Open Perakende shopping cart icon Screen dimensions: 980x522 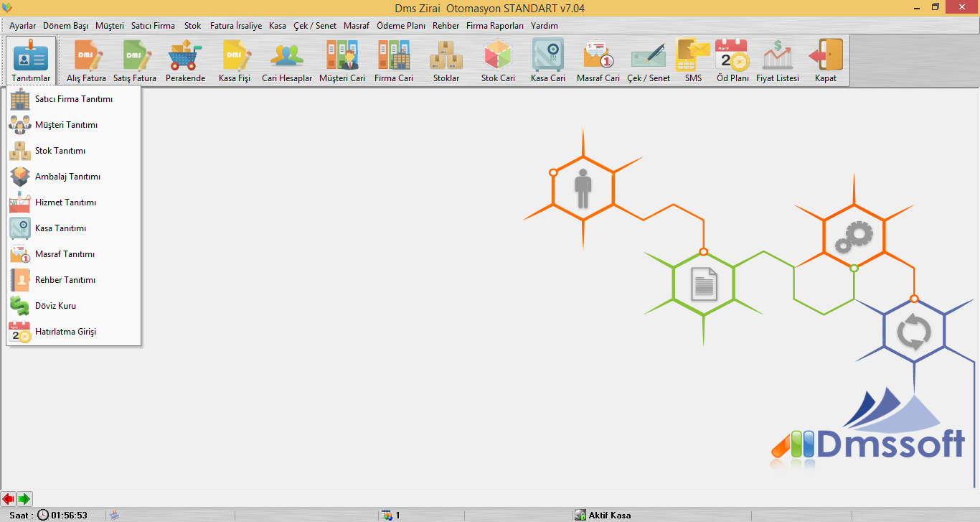pos(185,60)
